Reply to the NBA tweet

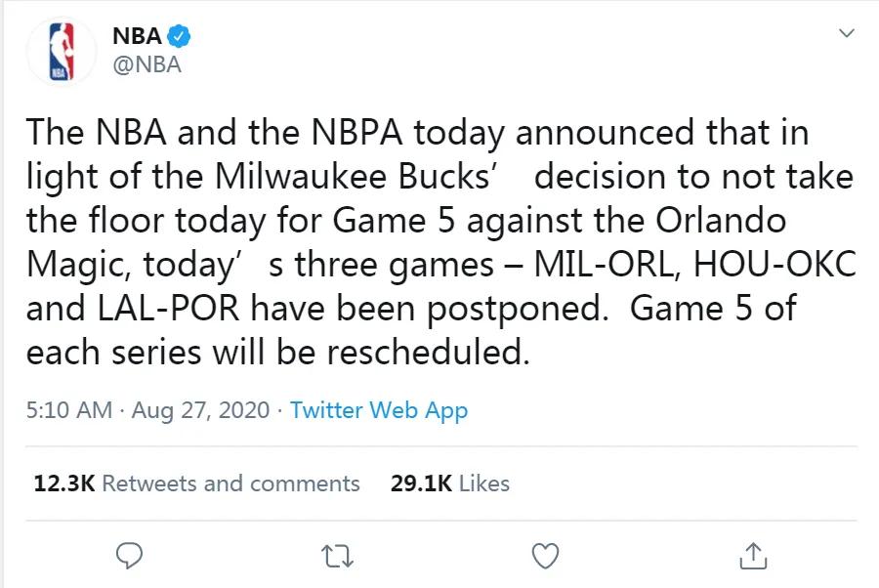tap(130, 556)
